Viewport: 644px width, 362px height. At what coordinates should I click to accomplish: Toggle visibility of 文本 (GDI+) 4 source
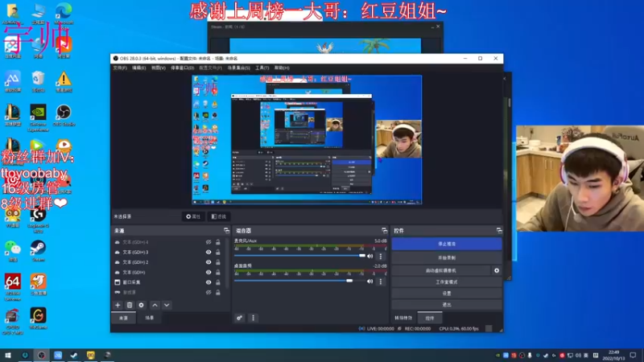208,242
